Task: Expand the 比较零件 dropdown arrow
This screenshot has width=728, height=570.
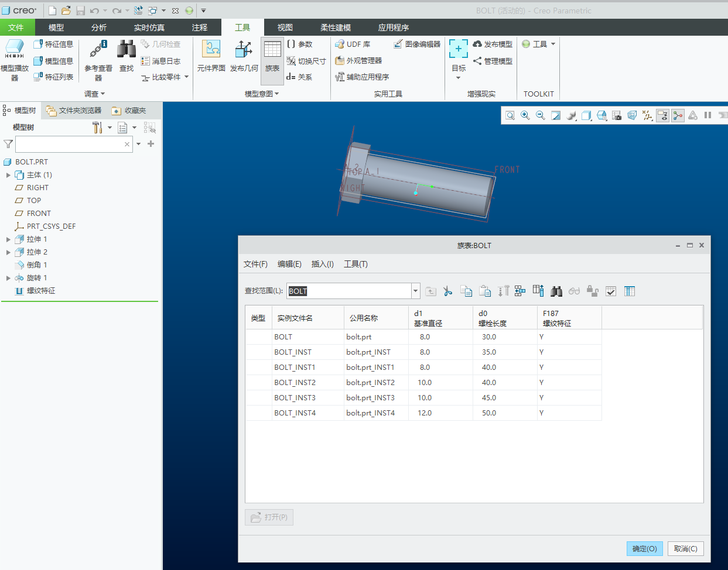Action: (187, 77)
